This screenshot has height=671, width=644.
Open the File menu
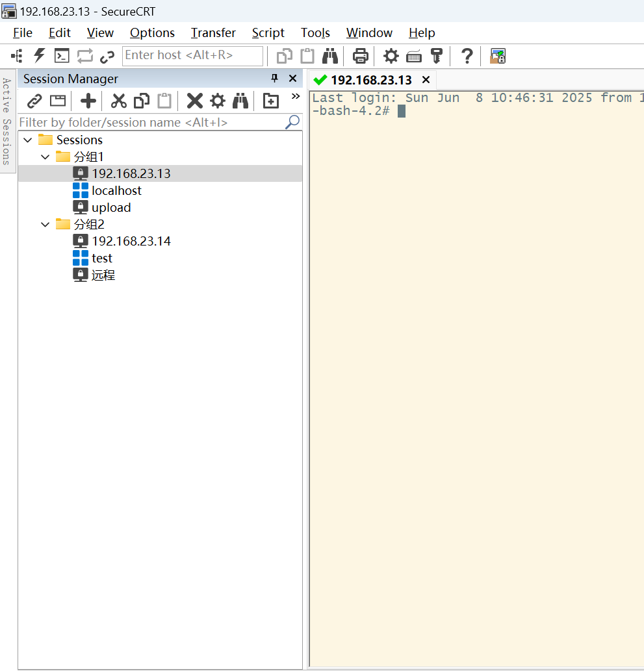tap(23, 33)
